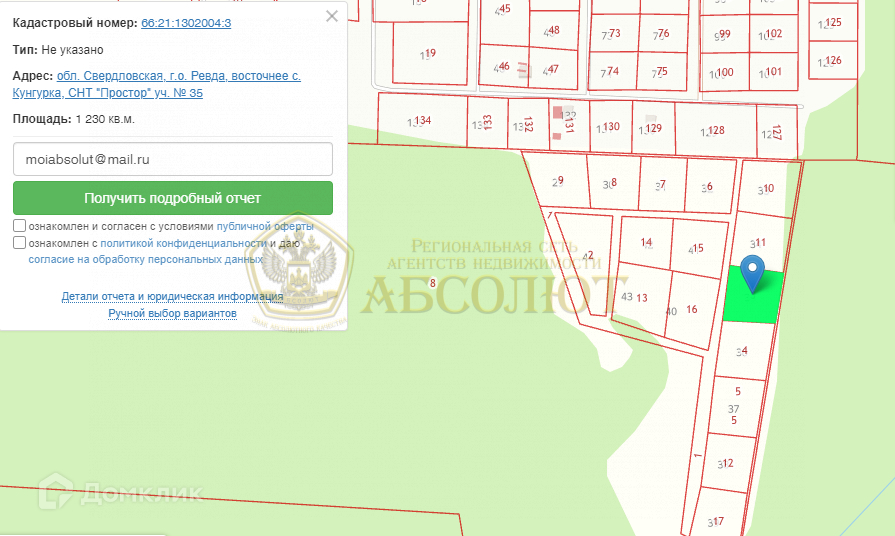Select parcel 102 on the map

pyautogui.click(x=773, y=34)
